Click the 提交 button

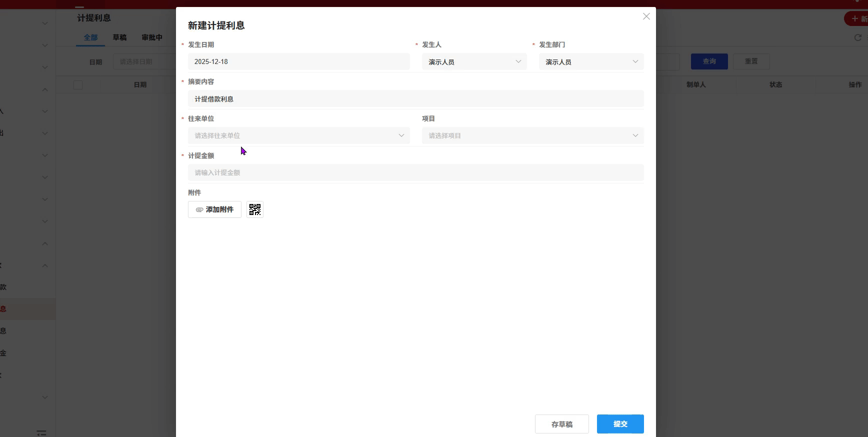point(620,424)
